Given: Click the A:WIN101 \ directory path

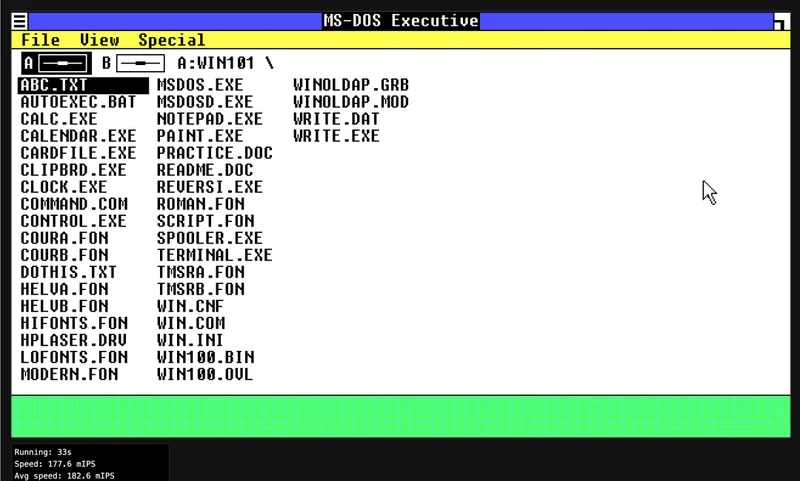Looking at the screenshot, I should coord(225,63).
